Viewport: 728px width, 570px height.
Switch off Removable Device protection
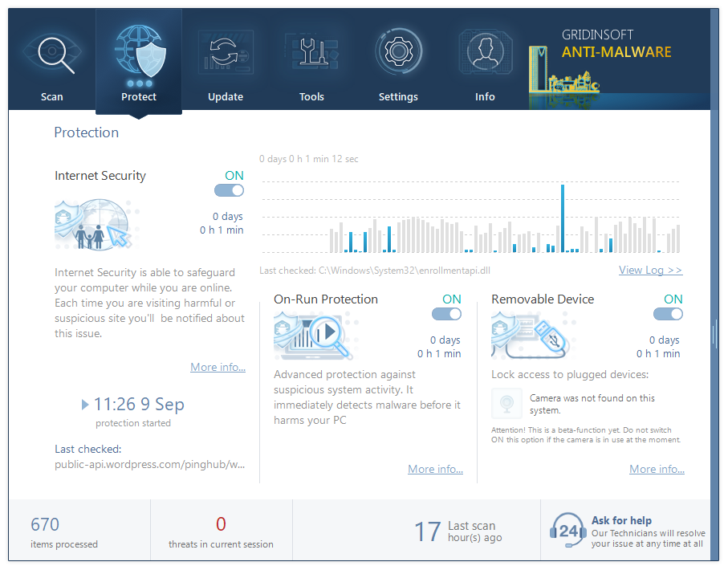[x=667, y=314]
